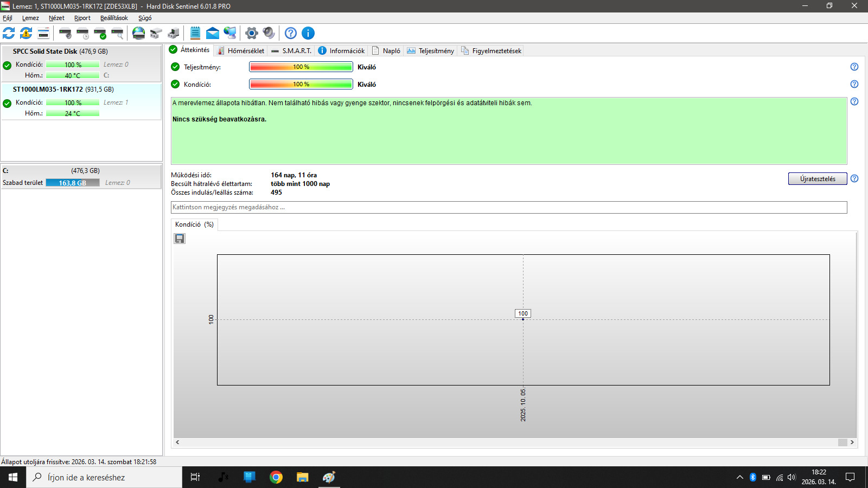Select the SPCC Solid State Disk entry

point(81,63)
